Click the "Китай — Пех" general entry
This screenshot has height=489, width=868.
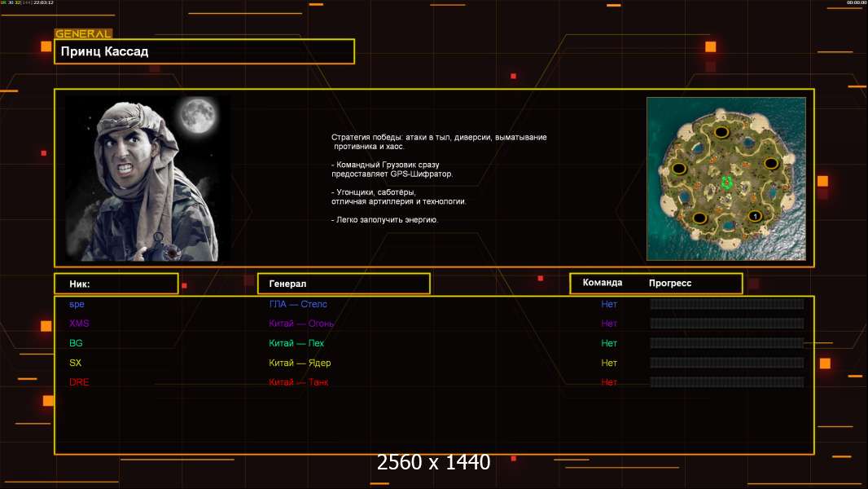click(296, 343)
